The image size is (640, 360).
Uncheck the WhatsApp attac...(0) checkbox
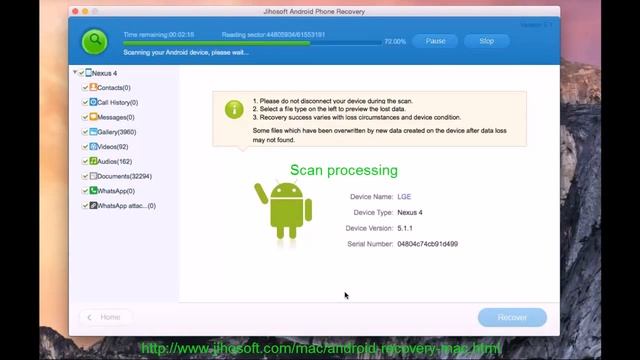pos(85,206)
